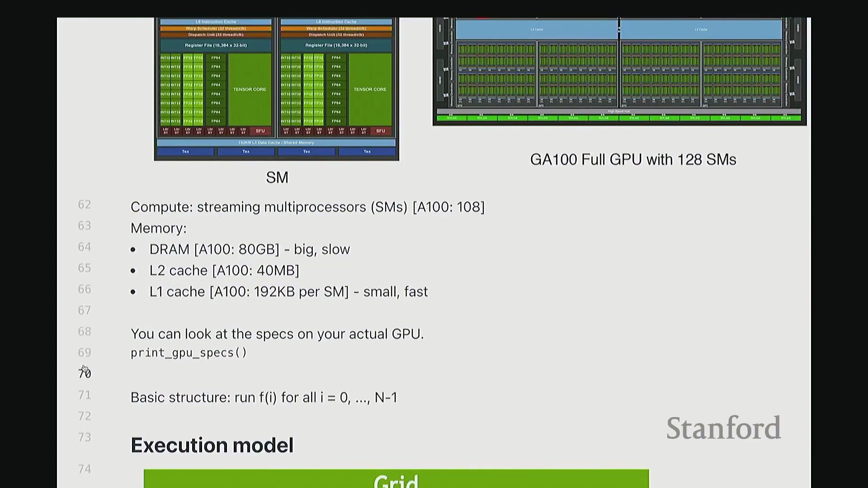Click the GA100 Full GPU caption

[x=633, y=160]
